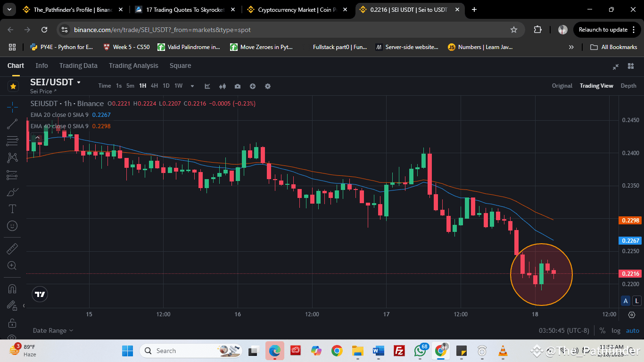Open the XABCD pattern tool
Image resolution: width=644 pixels, height=362 pixels.
click(13, 157)
